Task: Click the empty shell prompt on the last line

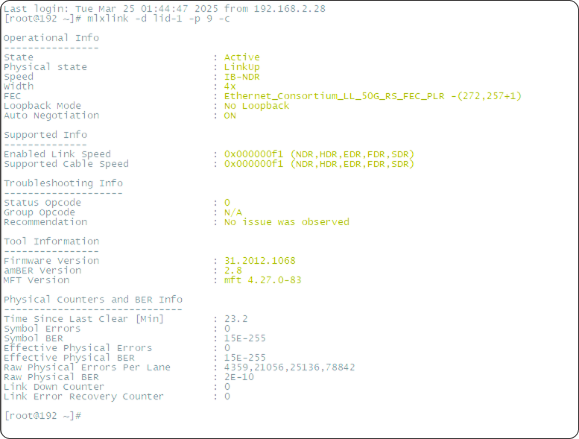Action: [x=43, y=416]
